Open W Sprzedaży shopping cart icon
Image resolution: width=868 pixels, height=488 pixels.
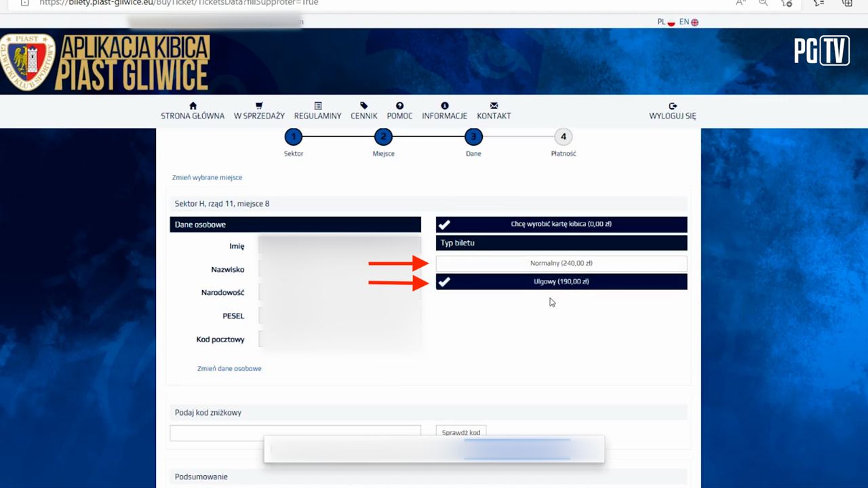[259, 106]
